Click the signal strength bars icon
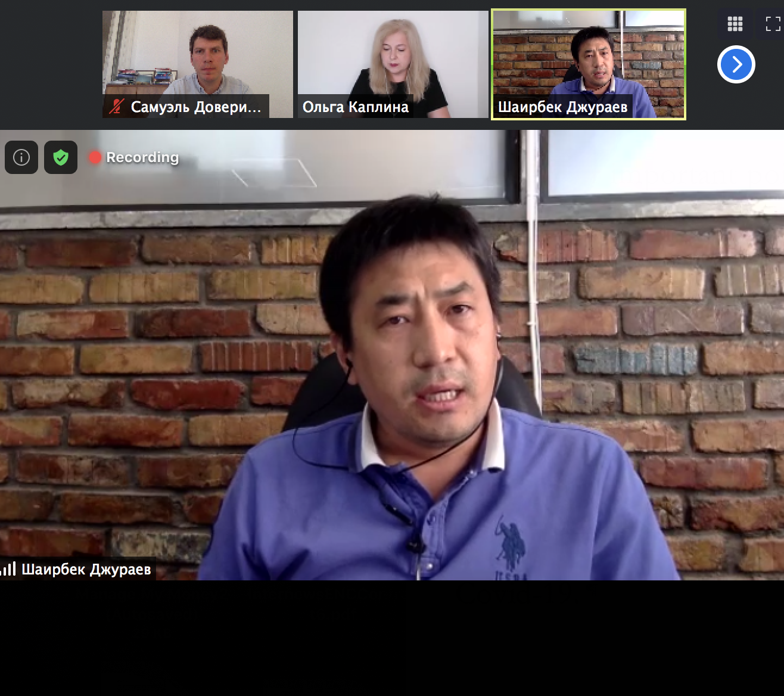784x696 pixels. tap(8, 569)
